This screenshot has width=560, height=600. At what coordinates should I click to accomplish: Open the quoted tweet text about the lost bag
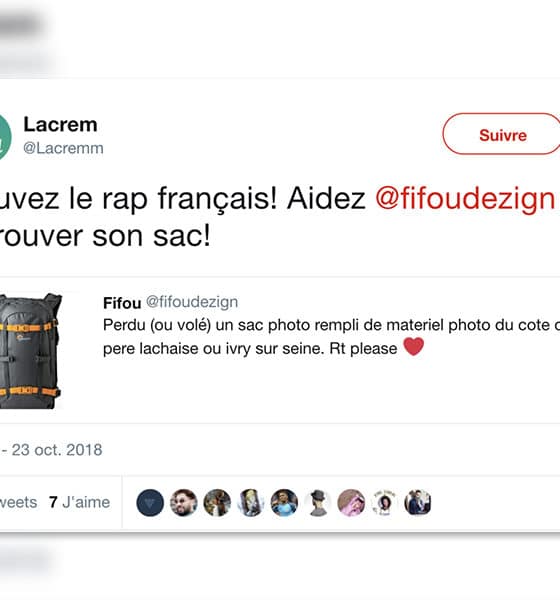pos(331,337)
